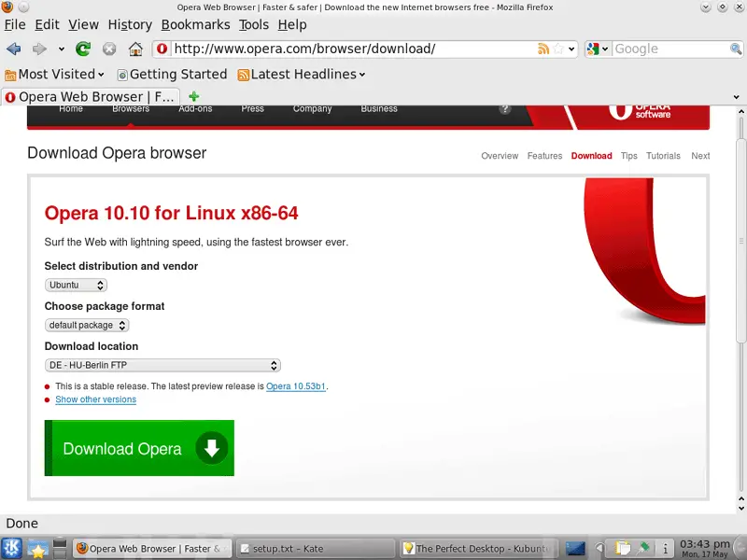Expand the Latest Headlines feed bookmark
747x560 pixels.
click(x=302, y=75)
